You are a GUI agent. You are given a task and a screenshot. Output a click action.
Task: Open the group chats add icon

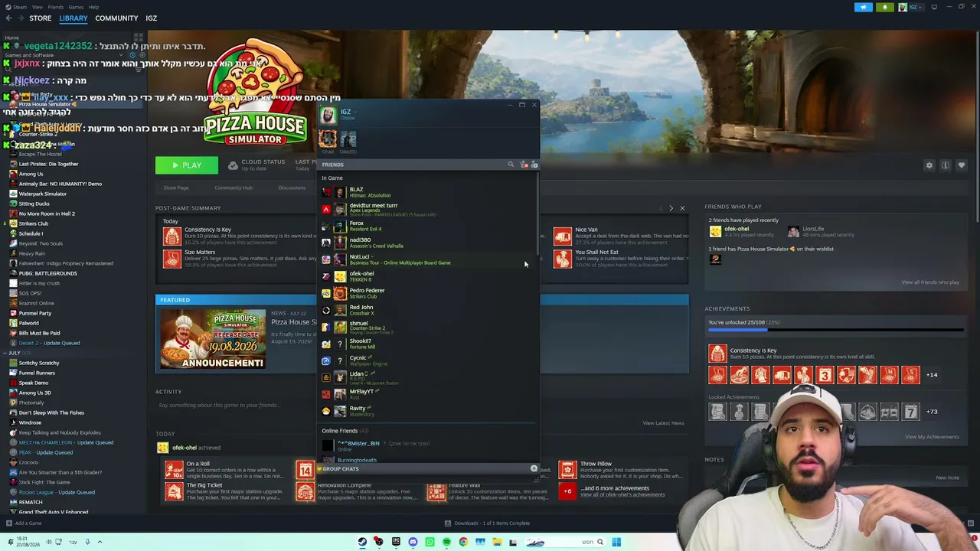coord(534,468)
